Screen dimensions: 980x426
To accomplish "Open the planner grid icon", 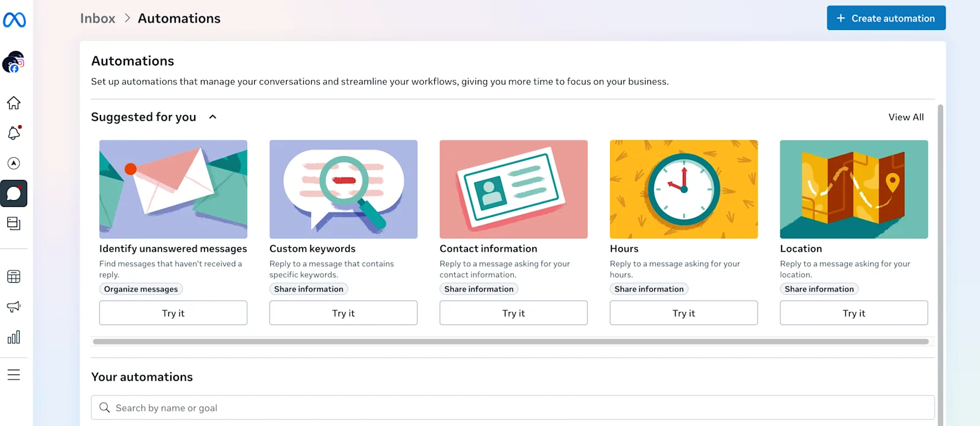I will click(x=13, y=277).
